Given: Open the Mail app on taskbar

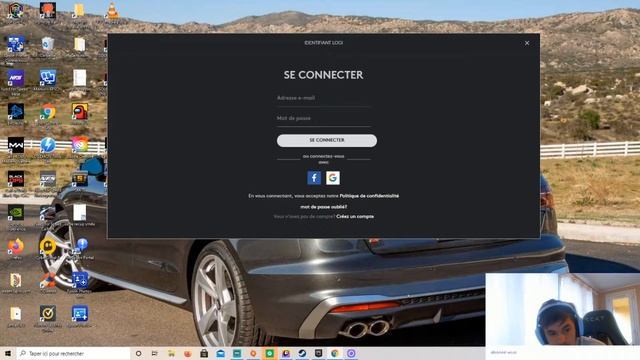Looking at the screenshot, I should pos(220,353).
